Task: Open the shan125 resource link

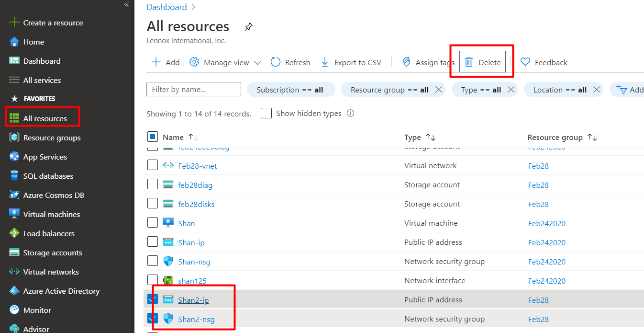Action: [x=192, y=281]
